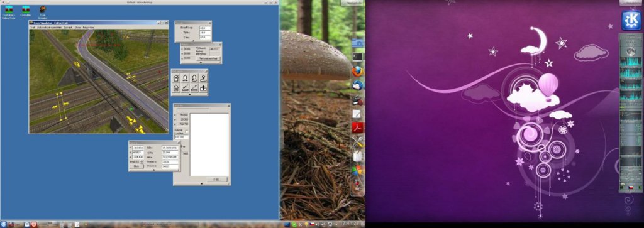This screenshot has width=644, height=228.
Task: Collapse the height-above-ground panel via bottom triangle
Action: pyautogui.click(x=201, y=63)
